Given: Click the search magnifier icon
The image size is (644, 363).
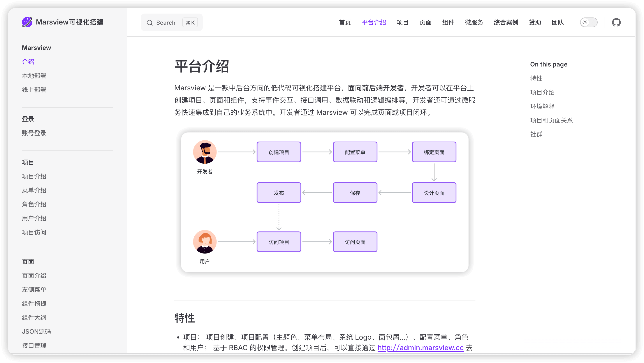Looking at the screenshot, I should [x=150, y=22].
